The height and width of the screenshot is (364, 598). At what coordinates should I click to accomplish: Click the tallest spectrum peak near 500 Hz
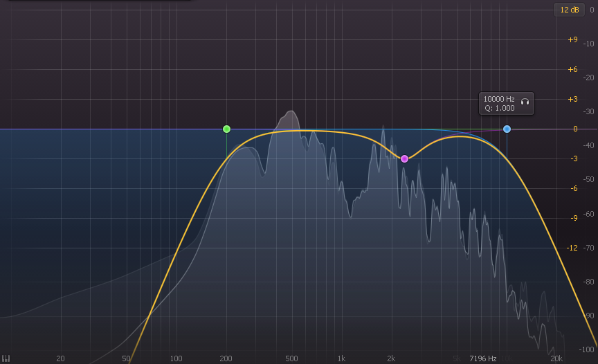[291, 113]
